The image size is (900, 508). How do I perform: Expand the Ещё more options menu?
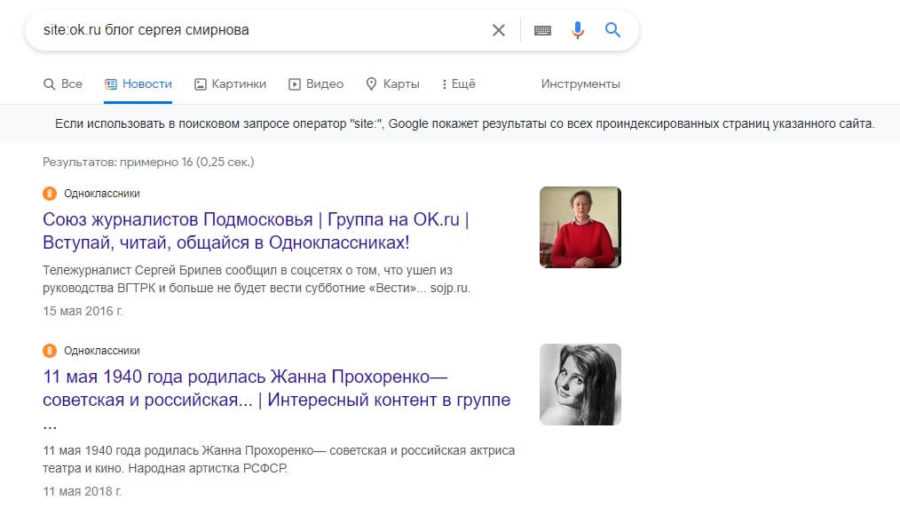[x=458, y=84]
